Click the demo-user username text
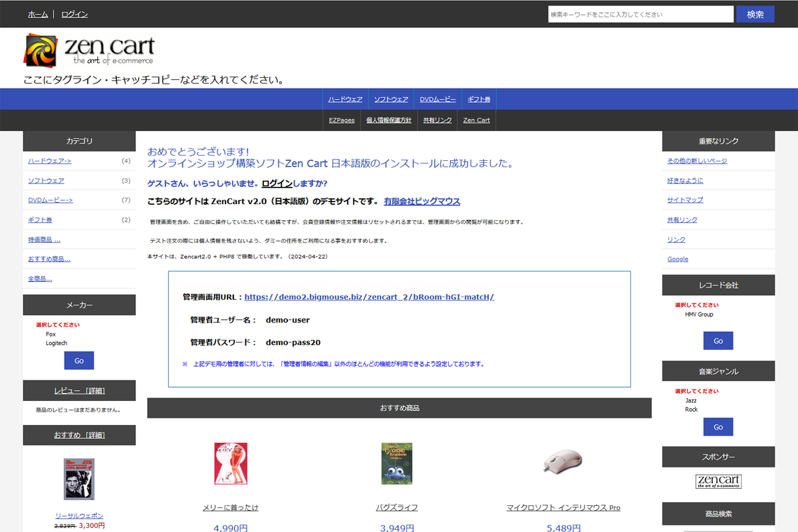Viewport: 798px width, 532px height. click(x=288, y=320)
